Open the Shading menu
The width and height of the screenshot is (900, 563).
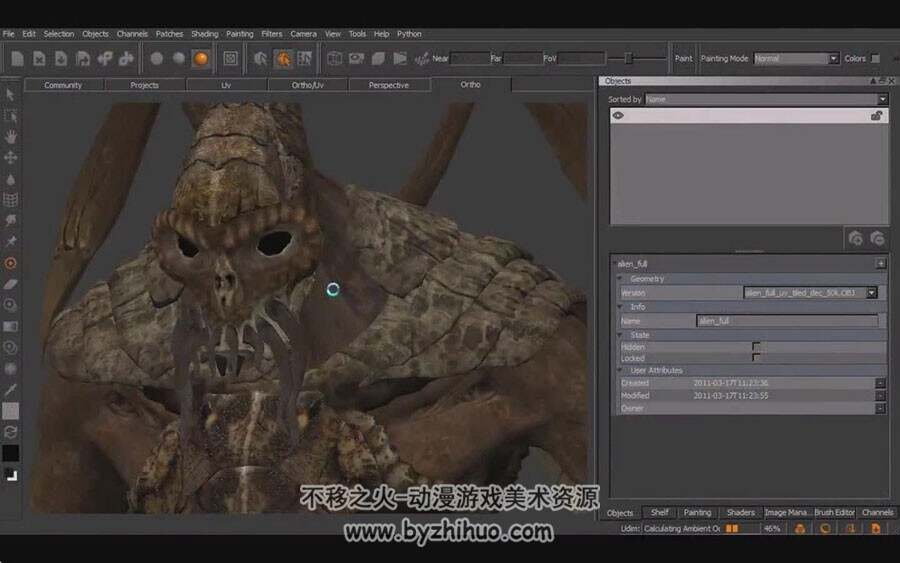(204, 34)
